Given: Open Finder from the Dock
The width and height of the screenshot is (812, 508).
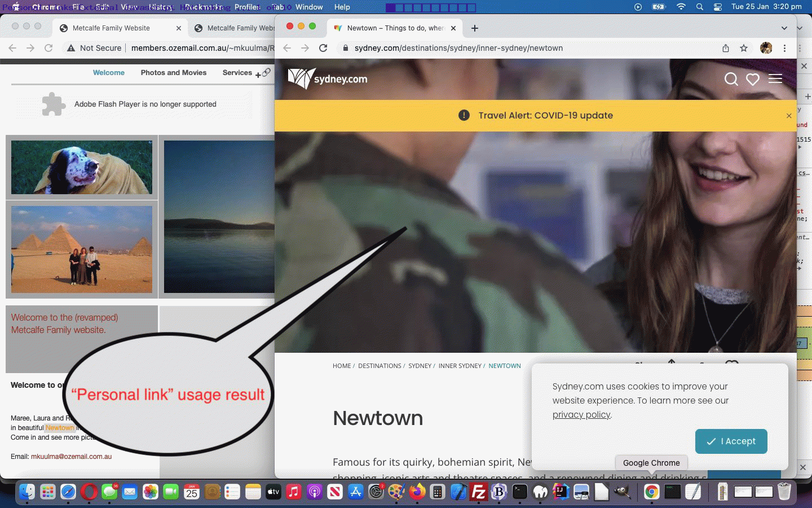Looking at the screenshot, I should pyautogui.click(x=27, y=492).
